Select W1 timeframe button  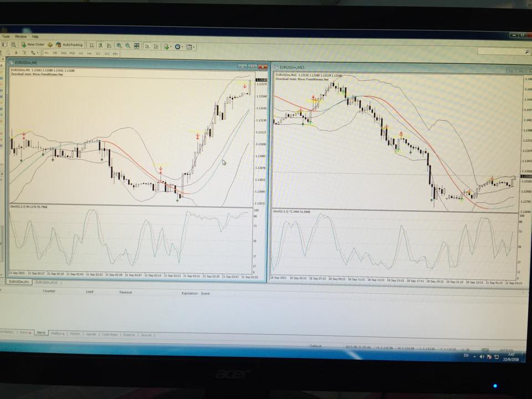107,54
